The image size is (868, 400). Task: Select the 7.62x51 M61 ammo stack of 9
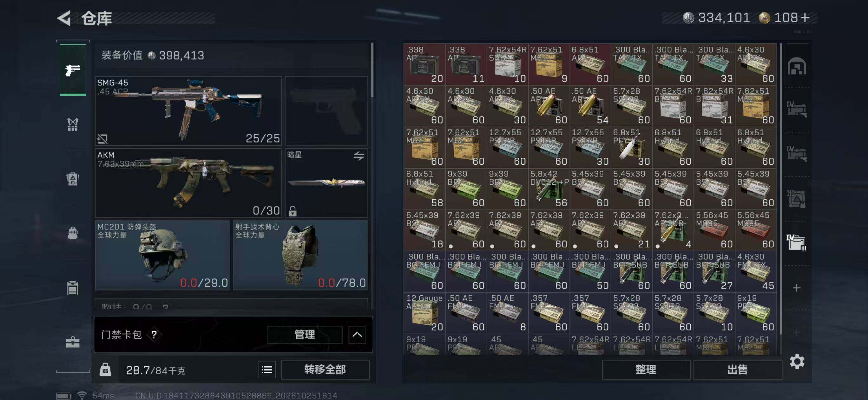click(x=549, y=64)
